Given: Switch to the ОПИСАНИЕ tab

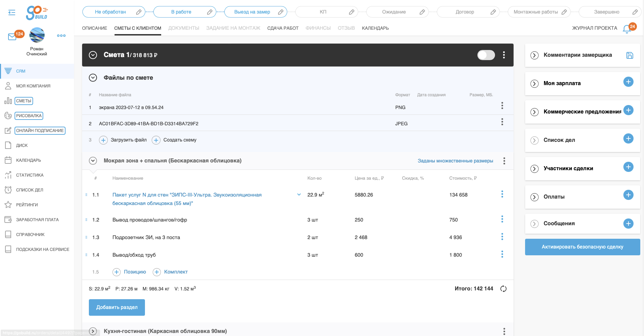Looking at the screenshot, I should (95, 28).
